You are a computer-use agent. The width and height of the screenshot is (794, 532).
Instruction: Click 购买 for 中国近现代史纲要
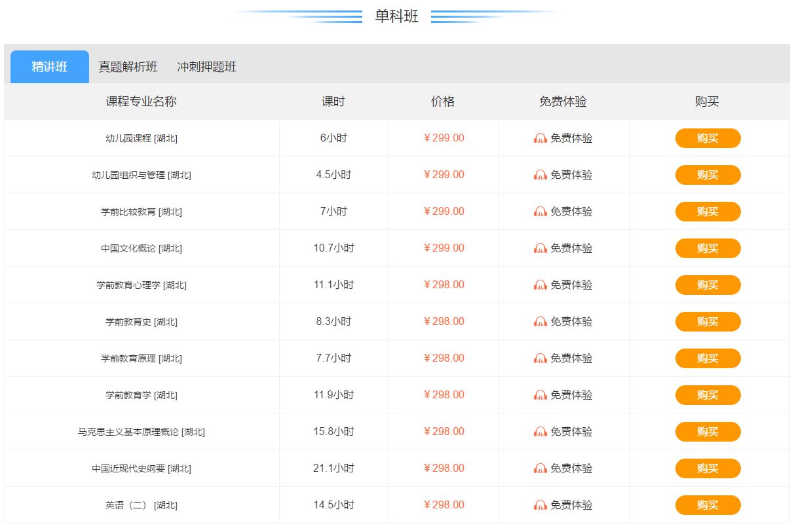[708, 468]
